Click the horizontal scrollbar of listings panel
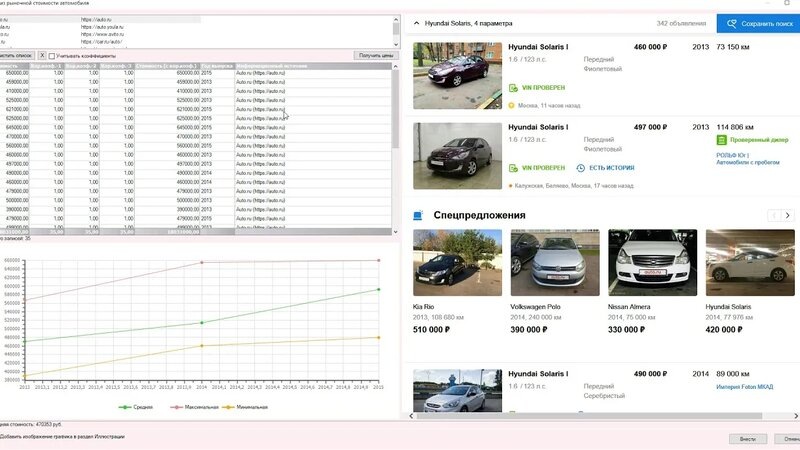Image resolution: width=800 pixels, height=450 pixels. point(589,416)
